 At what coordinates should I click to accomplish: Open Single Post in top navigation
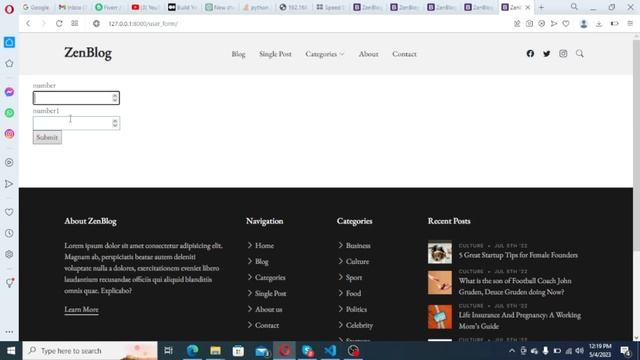[275, 54]
